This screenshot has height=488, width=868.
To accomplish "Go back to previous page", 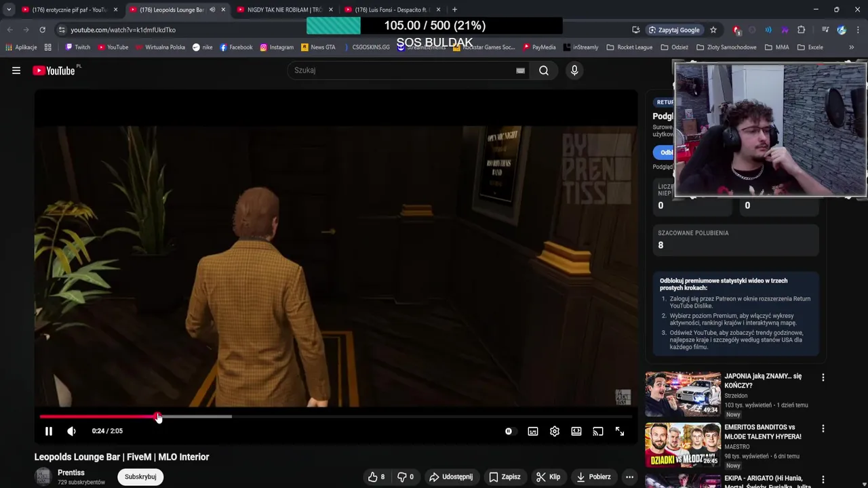I will pos(9,30).
